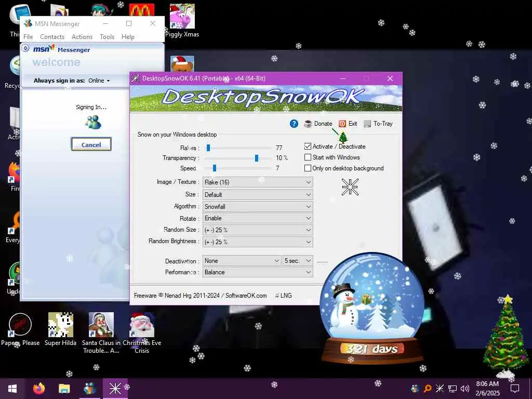The height and width of the screenshot is (399, 532).
Task: Open Firefox from the taskbar
Action: [x=39, y=389]
